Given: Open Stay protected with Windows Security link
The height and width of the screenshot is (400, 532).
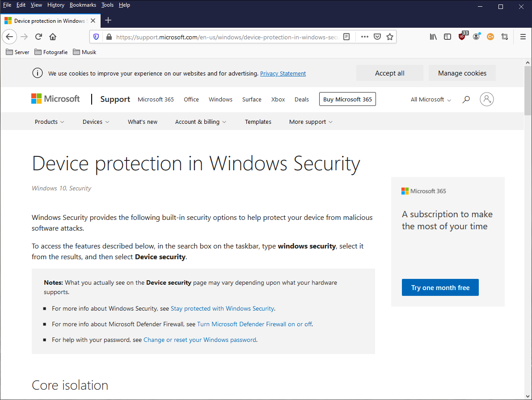Looking at the screenshot, I should 222,308.
